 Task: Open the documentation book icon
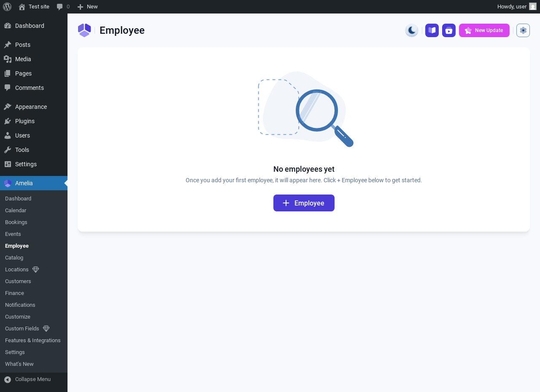[x=432, y=30]
